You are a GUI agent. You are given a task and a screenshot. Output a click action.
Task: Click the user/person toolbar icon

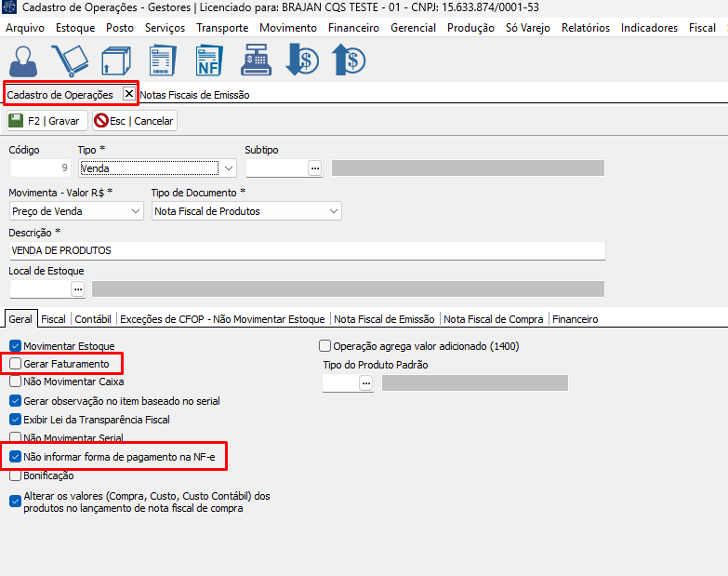click(x=26, y=60)
